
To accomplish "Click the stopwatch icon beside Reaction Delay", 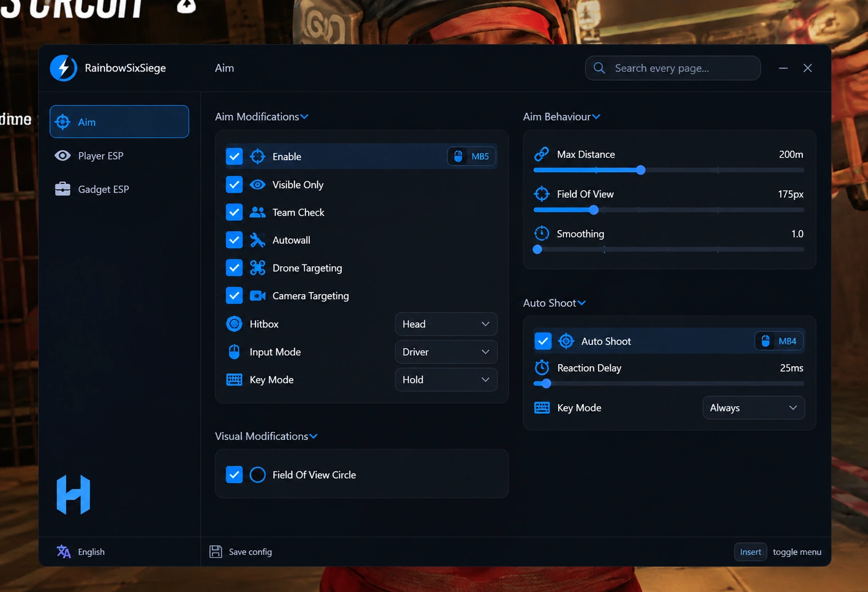I will pos(541,367).
